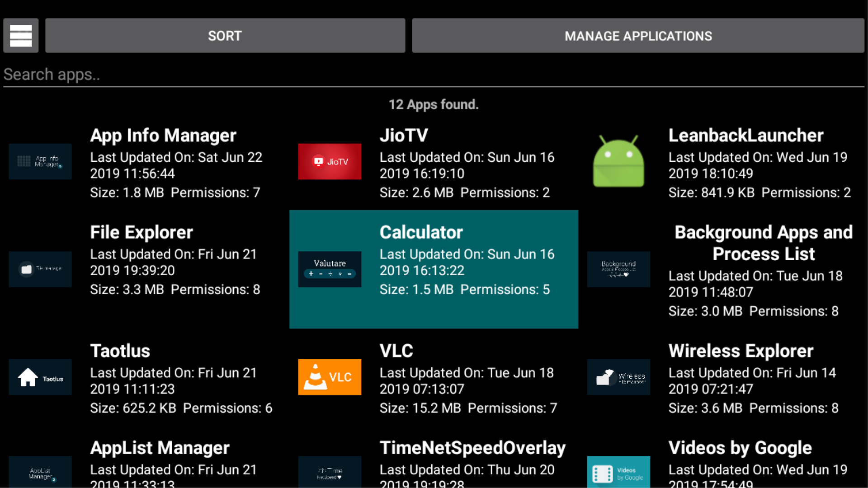The width and height of the screenshot is (868, 488).
Task: Open the JioTV app icon
Action: [330, 161]
